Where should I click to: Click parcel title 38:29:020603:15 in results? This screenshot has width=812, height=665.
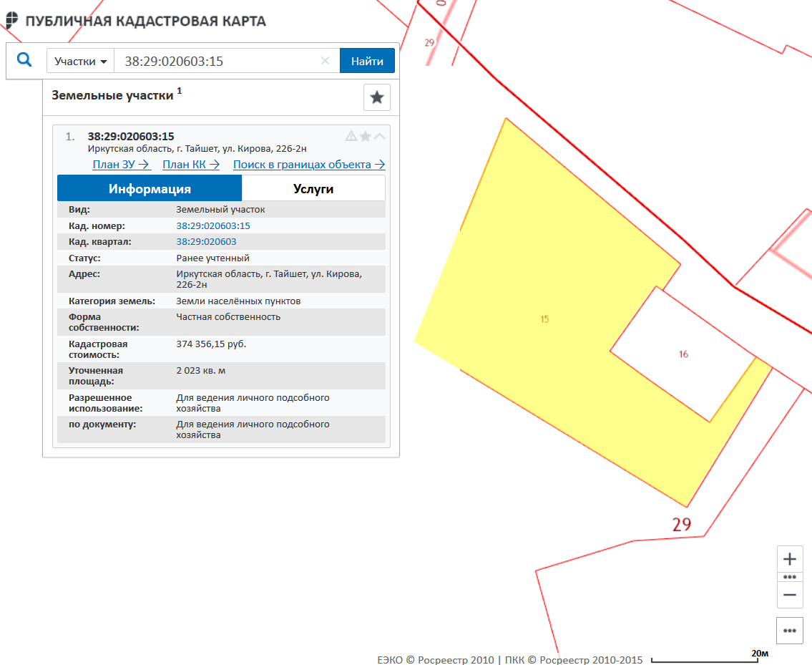coord(131,136)
